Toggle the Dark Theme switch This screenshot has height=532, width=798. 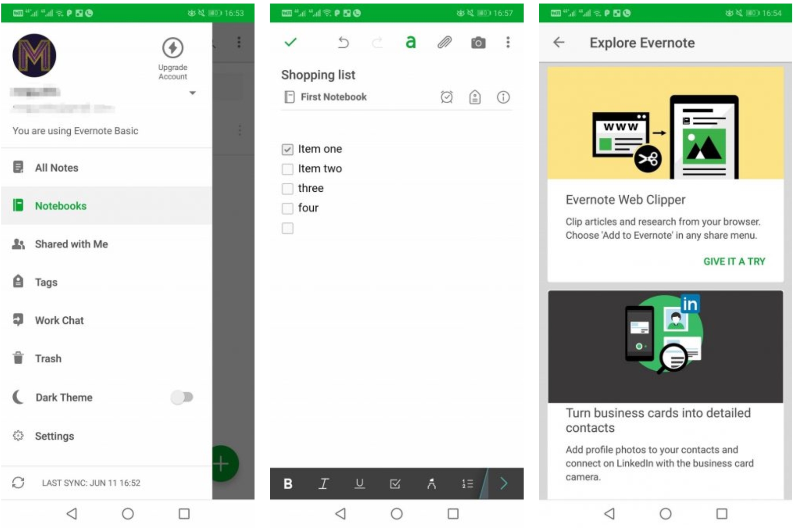coord(182,397)
